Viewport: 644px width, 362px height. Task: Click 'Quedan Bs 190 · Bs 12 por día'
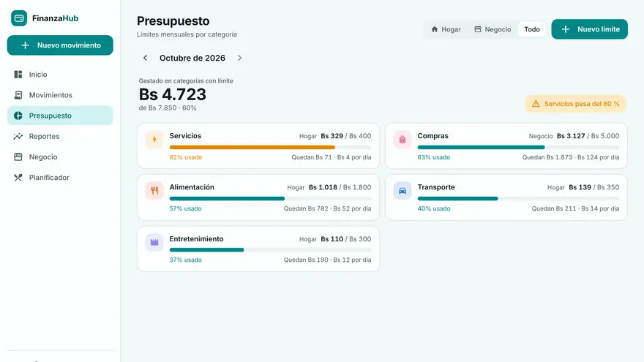point(327,260)
